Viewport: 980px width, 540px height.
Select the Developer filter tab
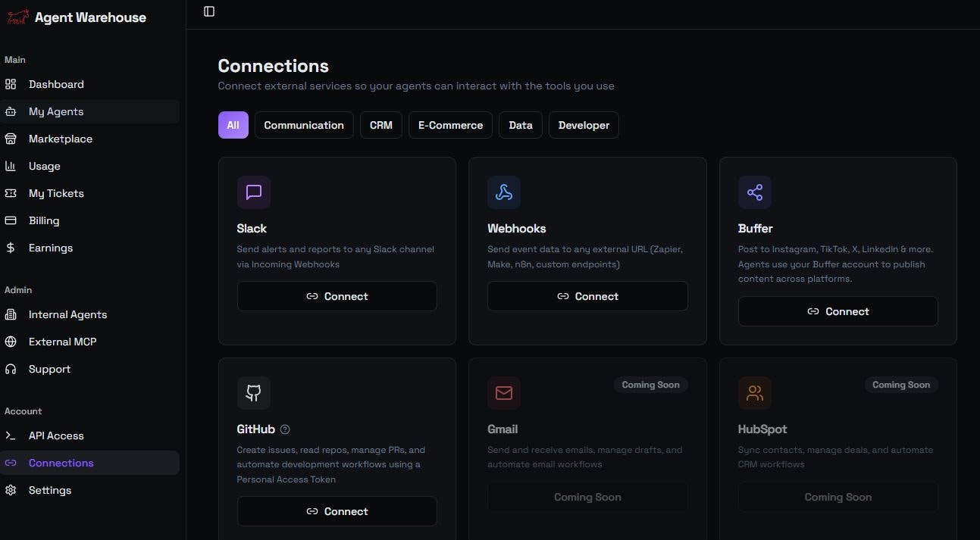click(x=584, y=125)
